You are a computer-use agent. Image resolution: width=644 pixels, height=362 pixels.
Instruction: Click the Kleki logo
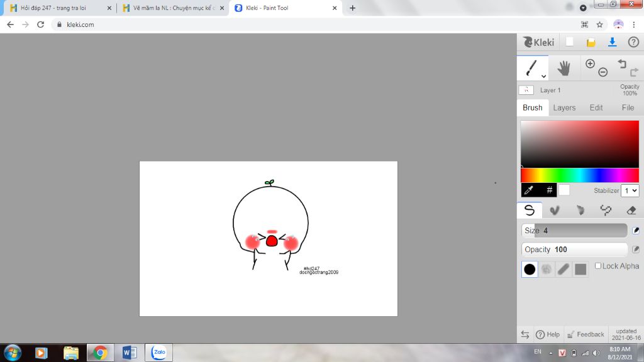click(x=538, y=42)
